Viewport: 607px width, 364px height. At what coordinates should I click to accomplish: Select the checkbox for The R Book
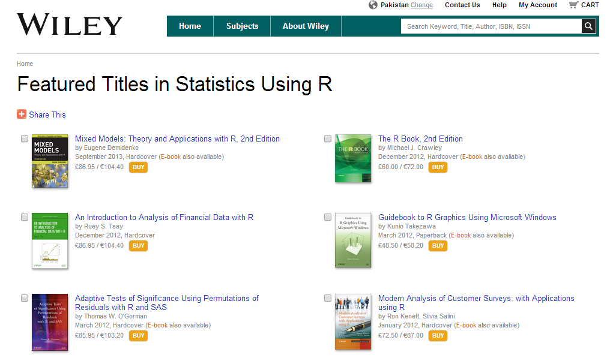click(x=328, y=139)
